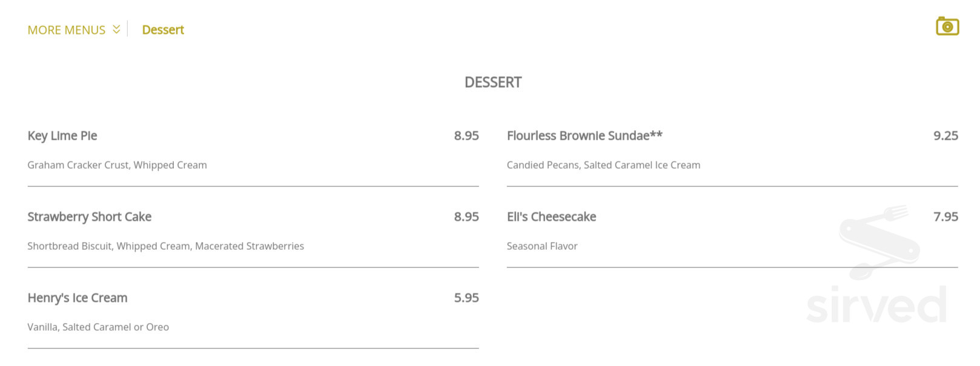Click the Key Lime Pie item

pyautogui.click(x=62, y=136)
